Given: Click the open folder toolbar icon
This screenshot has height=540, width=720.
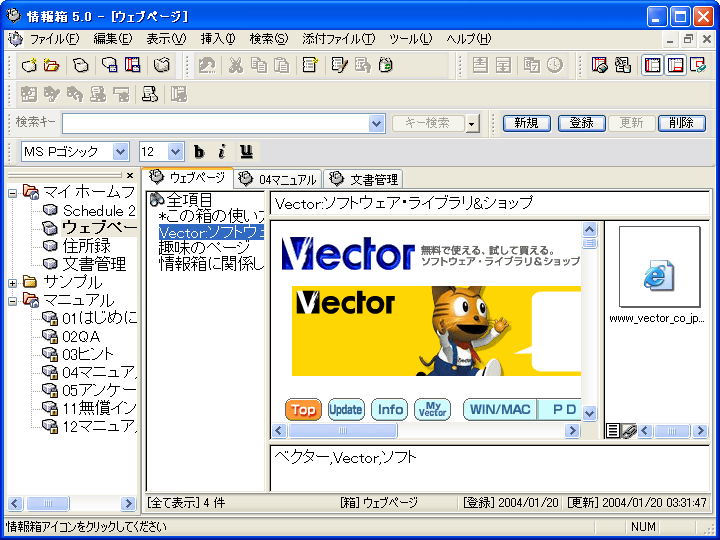Looking at the screenshot, I should [x=51, y=66].
